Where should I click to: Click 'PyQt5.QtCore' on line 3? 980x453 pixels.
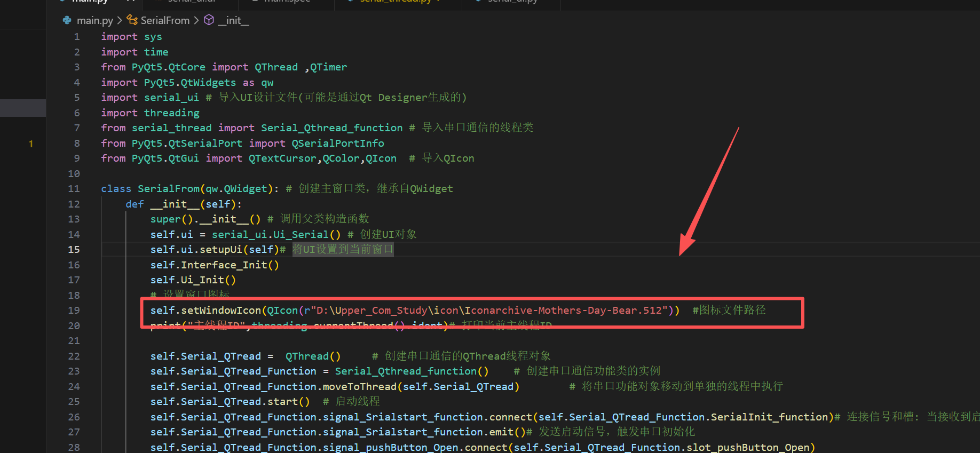169,67
